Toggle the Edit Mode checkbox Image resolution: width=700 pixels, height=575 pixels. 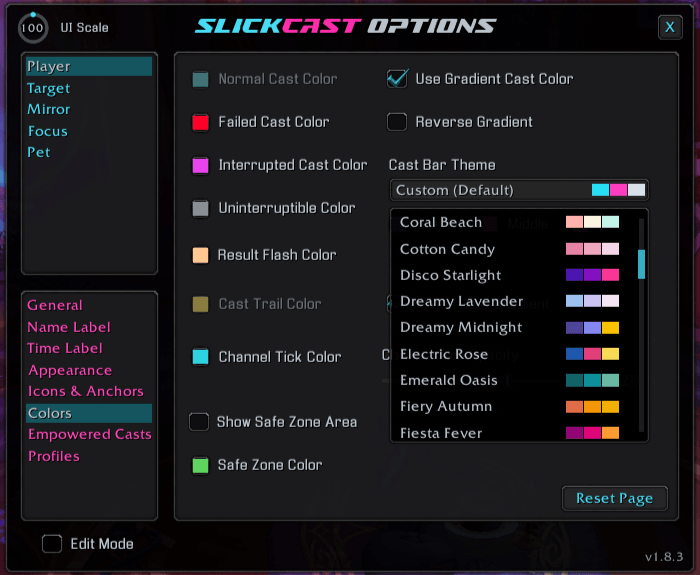coord(52,544)
